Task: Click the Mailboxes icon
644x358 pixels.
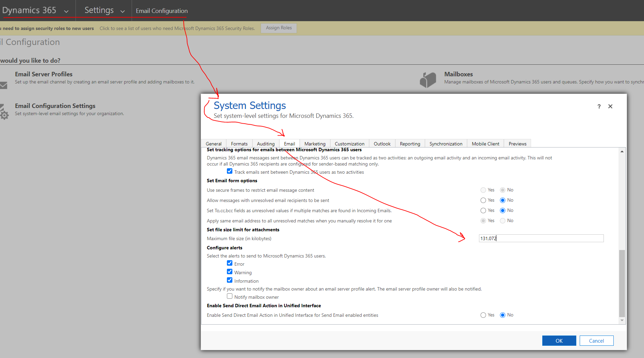Action: click(x=428, y=80)
